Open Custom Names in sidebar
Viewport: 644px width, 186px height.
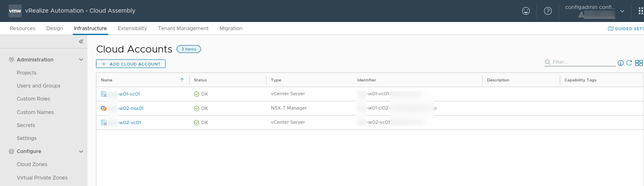point(35,112)
